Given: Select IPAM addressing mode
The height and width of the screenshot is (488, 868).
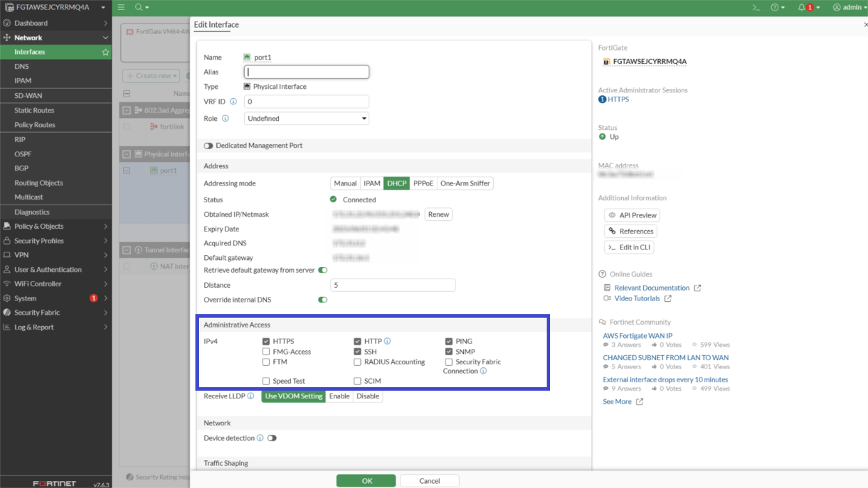Looking at the screenshot, I should 372,184.
